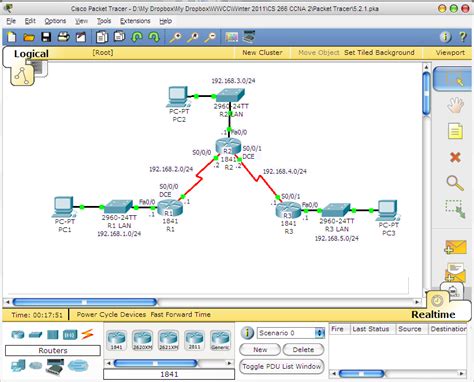Choose the red X Delete tool
The width and height of the screenshot is (474, 382).
pos(455,157)
